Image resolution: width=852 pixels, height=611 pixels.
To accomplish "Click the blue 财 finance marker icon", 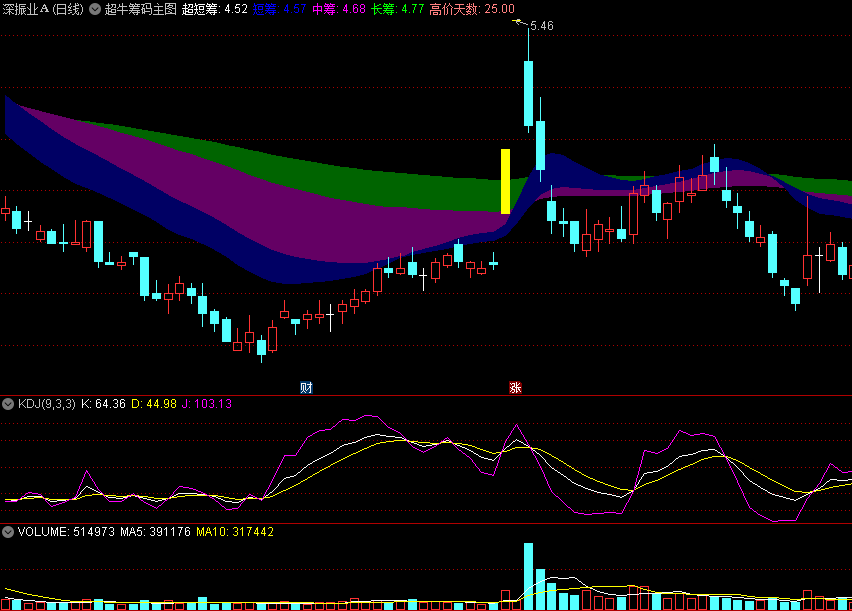I will [x=306, y=388].
